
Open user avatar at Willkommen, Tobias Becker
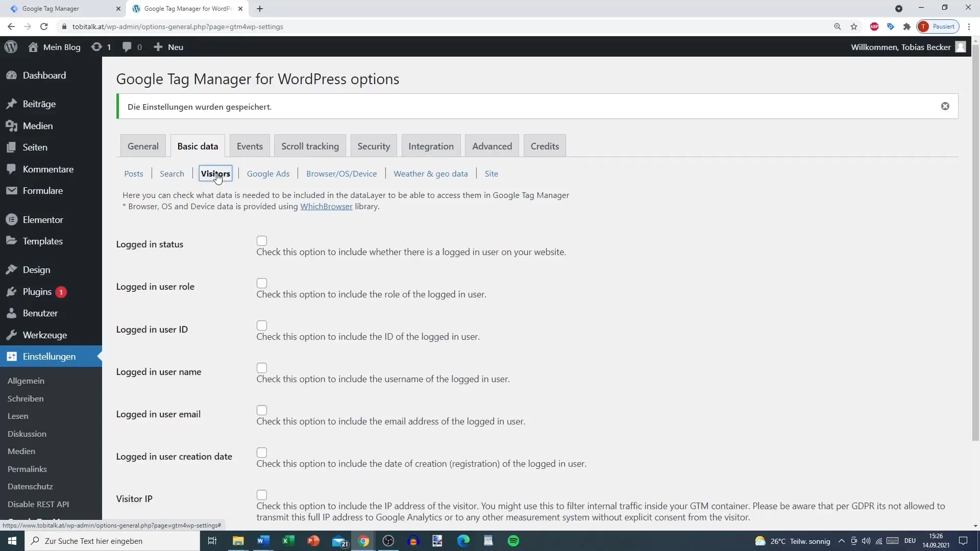click(x=961, y=47)
